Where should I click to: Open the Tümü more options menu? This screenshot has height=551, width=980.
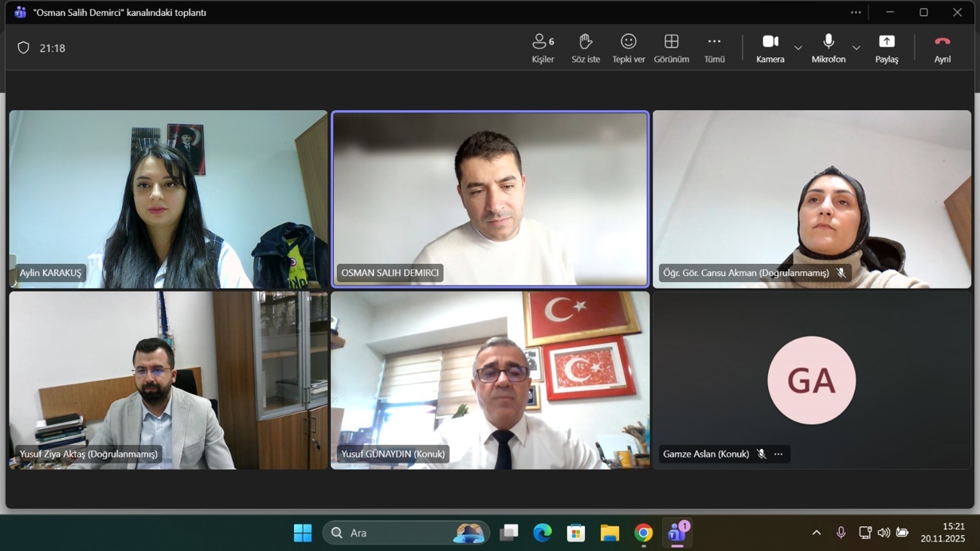[714, 48]
